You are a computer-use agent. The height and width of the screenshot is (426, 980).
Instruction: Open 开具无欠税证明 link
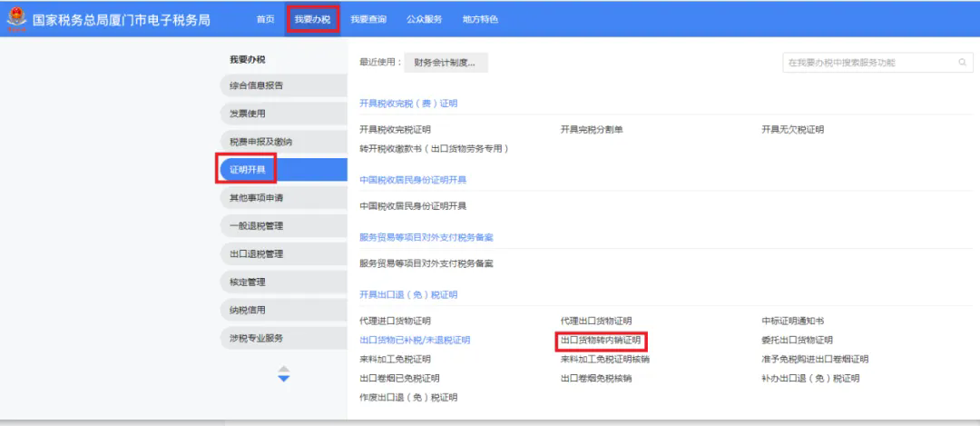(792, 130)
